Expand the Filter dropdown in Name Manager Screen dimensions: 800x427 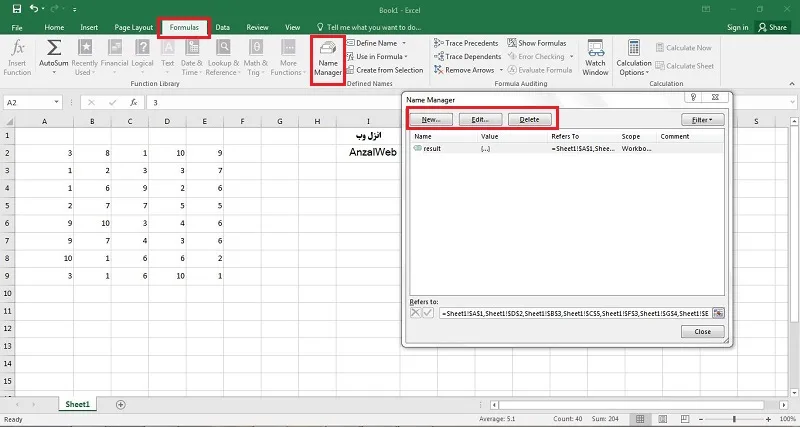coord(703,120)
